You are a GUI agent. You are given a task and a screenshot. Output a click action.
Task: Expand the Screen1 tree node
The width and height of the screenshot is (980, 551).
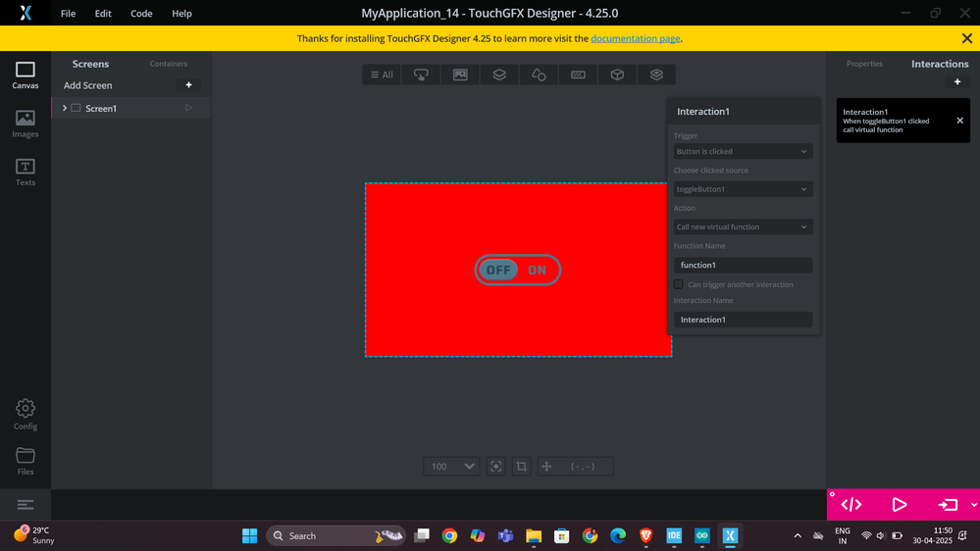[x=65, y=108]
